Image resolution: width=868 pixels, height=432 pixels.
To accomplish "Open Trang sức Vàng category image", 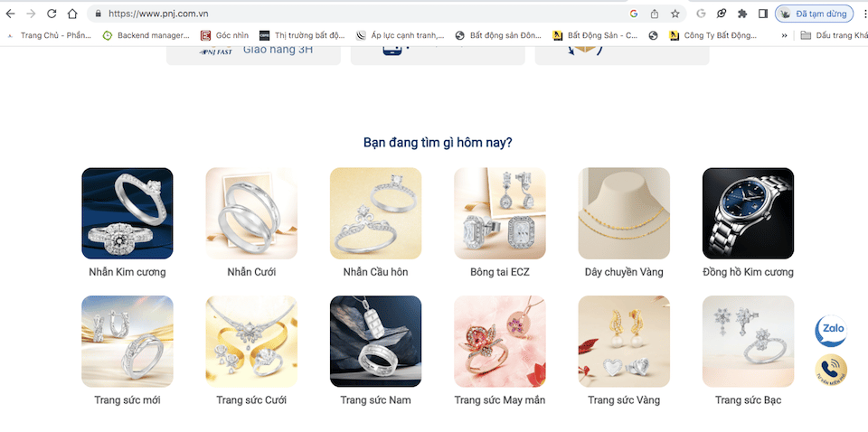I will pyautogui.click(x=624, y=342).
